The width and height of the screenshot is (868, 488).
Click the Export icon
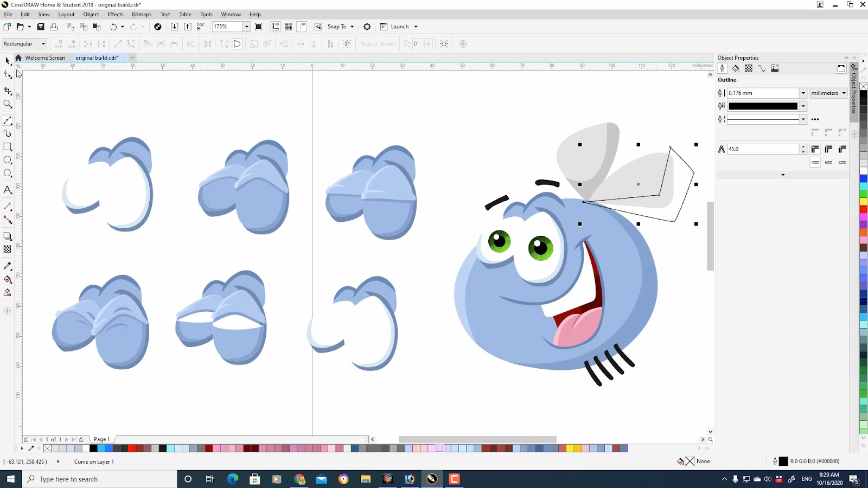point(187,27)
